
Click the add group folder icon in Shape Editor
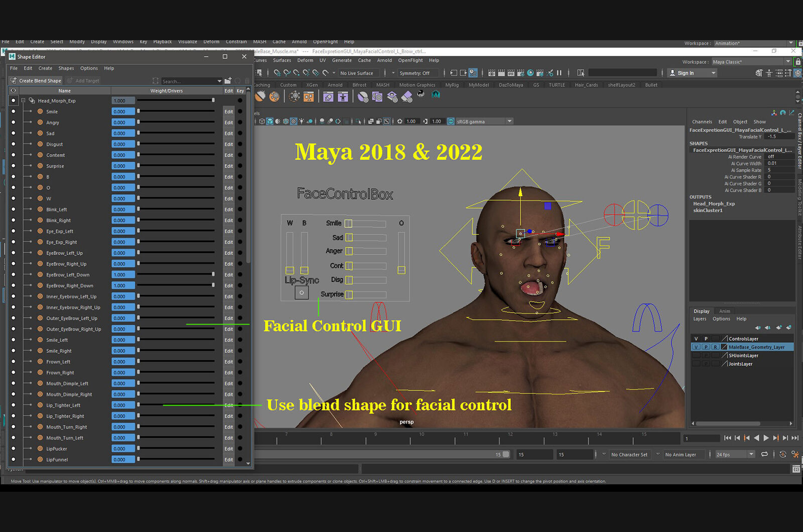[x=228, y=80]
